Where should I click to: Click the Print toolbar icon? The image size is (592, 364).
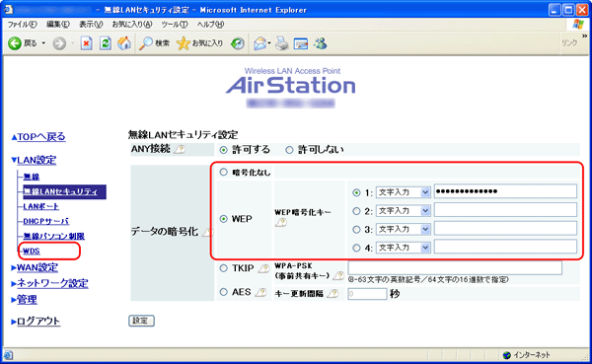click(x=281, y=43)
